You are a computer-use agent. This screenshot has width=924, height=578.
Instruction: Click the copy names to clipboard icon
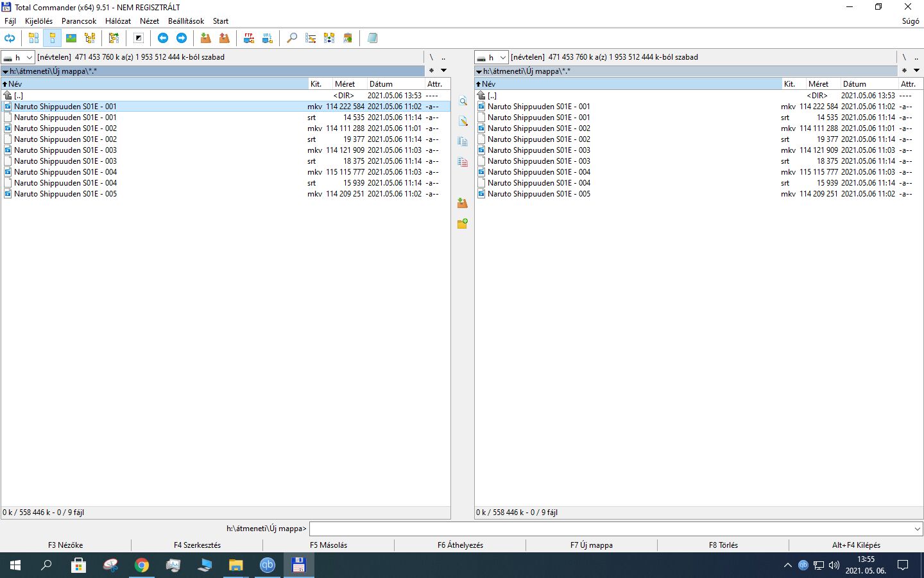[x=348, y=39]
